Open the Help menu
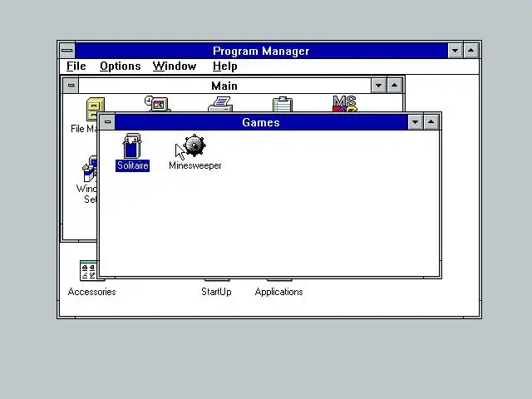The image size is (532, 399). [224, 66]
